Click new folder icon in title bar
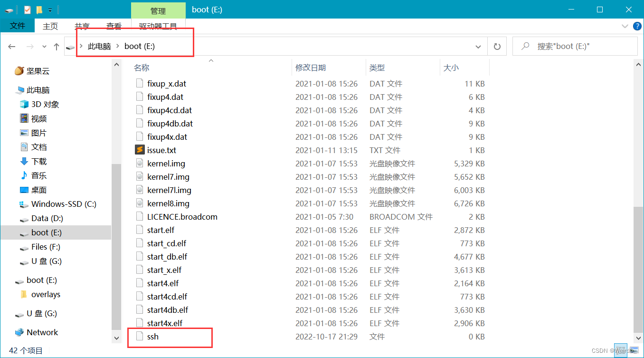This screenshot has width=644, height=358. click(x=39, y=10)
